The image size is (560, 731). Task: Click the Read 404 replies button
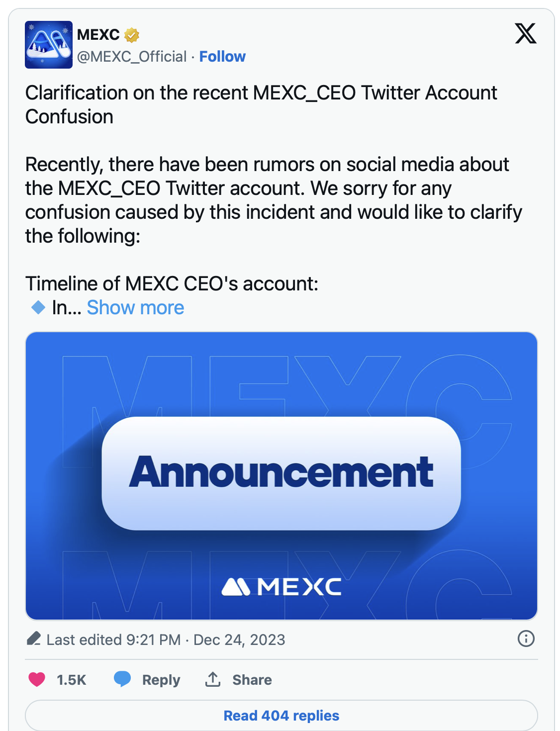(281, 716)
